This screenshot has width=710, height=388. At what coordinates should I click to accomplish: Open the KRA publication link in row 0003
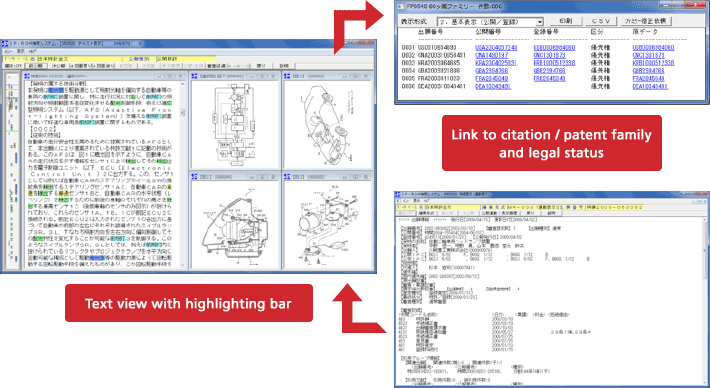point(496,63)
